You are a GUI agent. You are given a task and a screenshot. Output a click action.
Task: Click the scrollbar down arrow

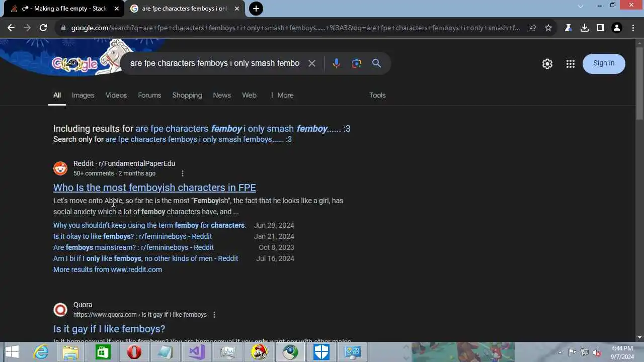coord(639,337)
